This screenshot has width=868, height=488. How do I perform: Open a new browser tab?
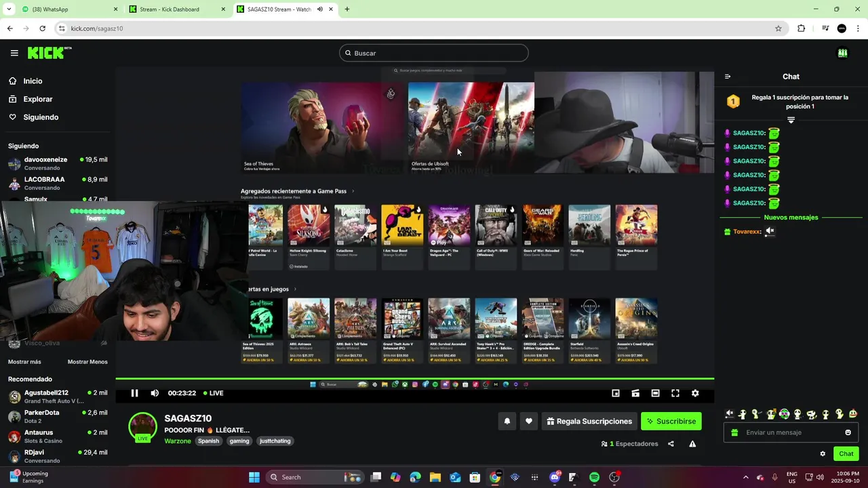[347, 9]
